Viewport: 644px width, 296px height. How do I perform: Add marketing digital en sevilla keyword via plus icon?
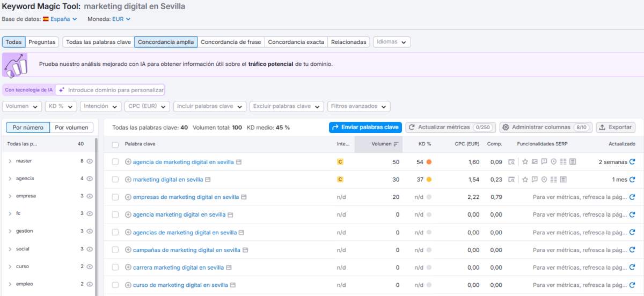pyautogui.click(x=128, y=180)
